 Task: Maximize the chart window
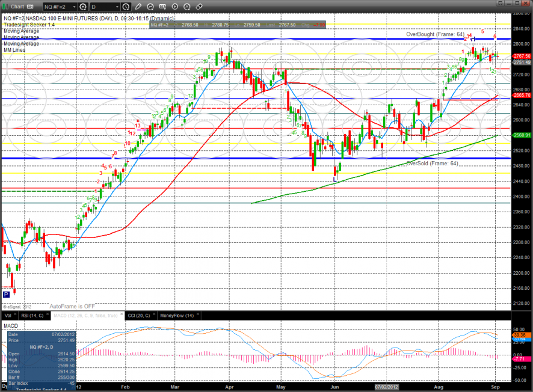coord(517,3)
